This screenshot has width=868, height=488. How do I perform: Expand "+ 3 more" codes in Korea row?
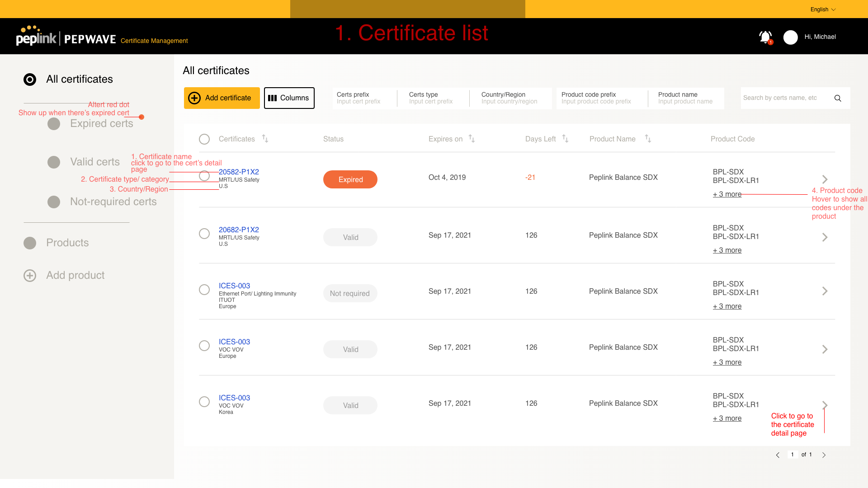(x=727, y=418)
